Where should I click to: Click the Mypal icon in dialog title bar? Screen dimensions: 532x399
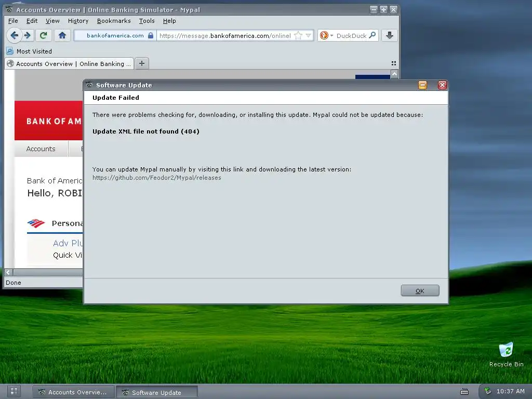pos(89,85)
